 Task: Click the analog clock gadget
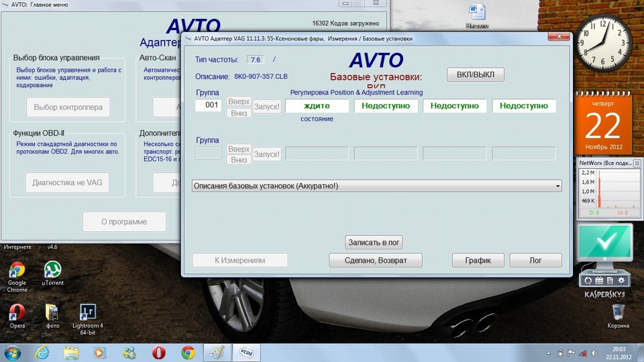(603, 43)
